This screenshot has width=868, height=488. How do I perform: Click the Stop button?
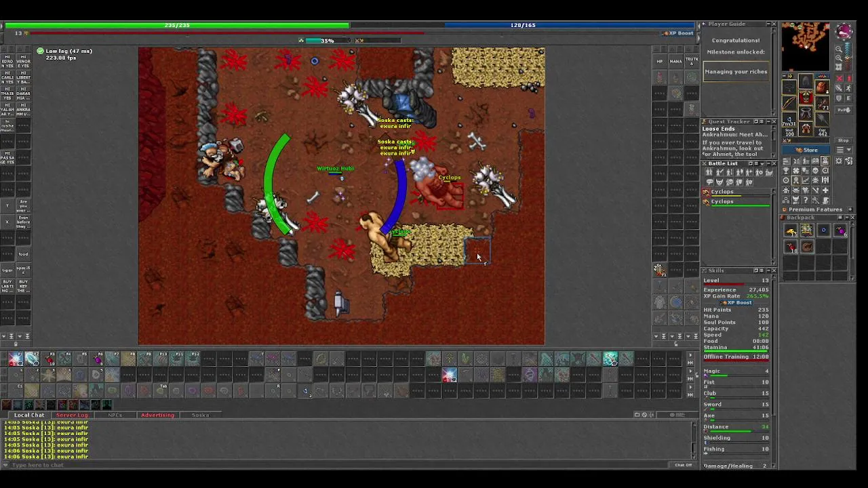(x=843, y=140)
